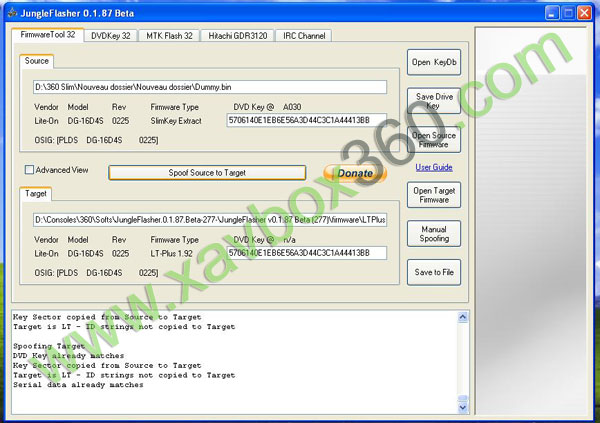Click the 'DVD Key already matches' log line
This screenshot has height=423, width=600.
(x=68, y=356)
